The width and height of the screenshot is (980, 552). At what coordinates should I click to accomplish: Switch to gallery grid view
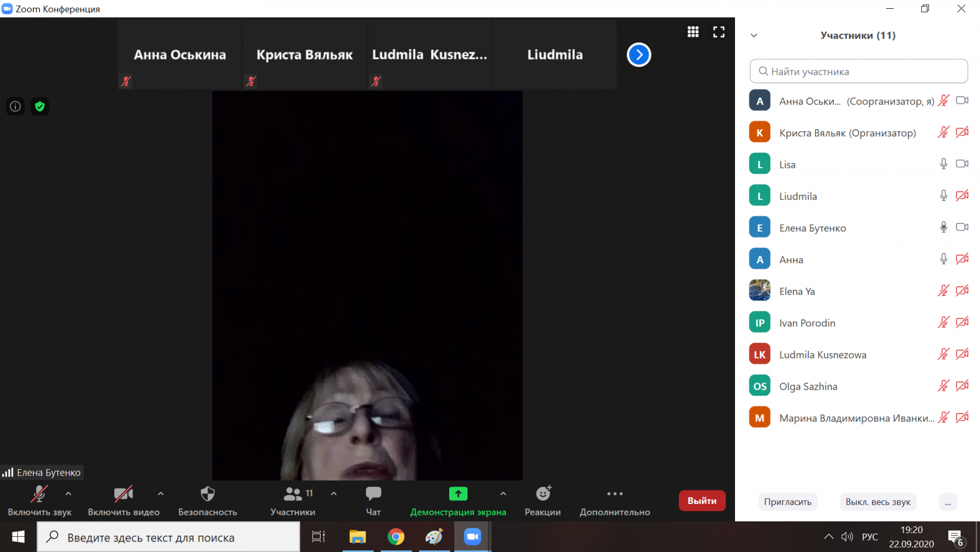(693, 32)
